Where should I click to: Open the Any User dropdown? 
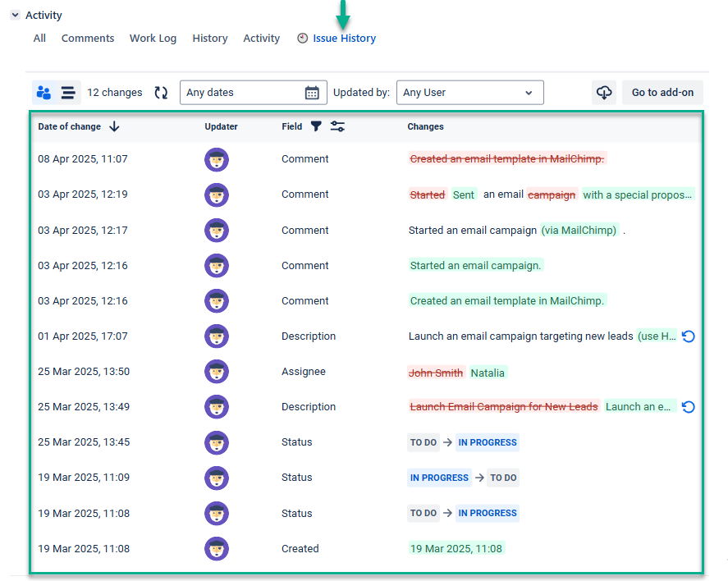click(x=469, y=93)
